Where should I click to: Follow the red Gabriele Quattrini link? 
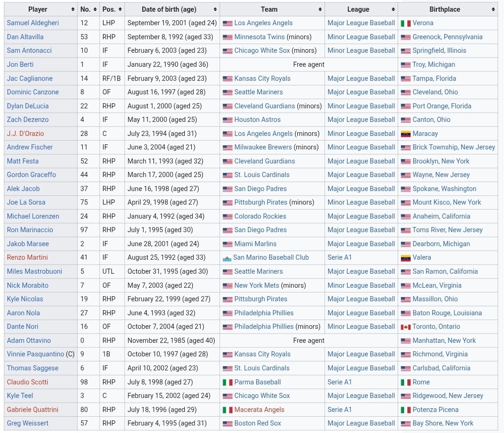click(x=33, y=410)
